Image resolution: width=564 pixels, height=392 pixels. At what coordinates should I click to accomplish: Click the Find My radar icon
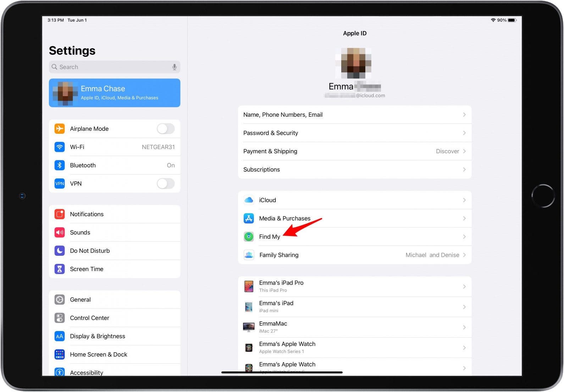(249, 237)
